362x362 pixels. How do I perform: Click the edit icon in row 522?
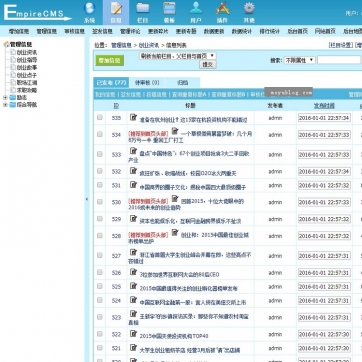[133, 334]
